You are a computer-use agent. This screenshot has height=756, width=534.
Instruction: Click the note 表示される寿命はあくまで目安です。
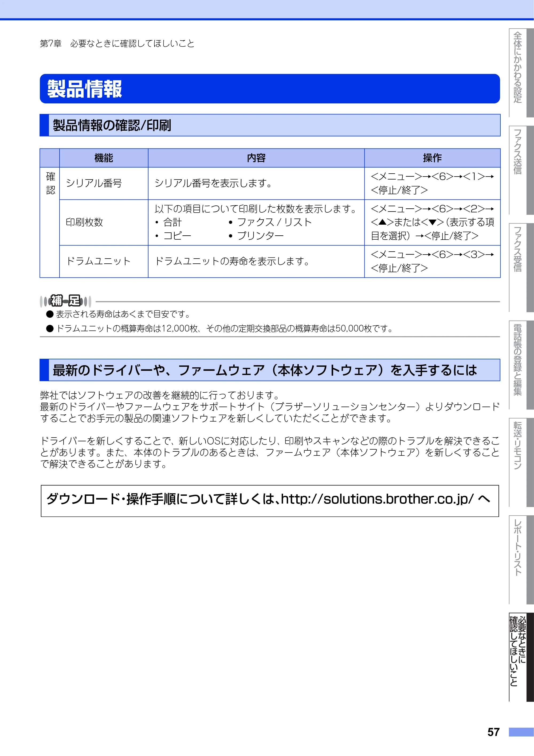coord(119,314)
